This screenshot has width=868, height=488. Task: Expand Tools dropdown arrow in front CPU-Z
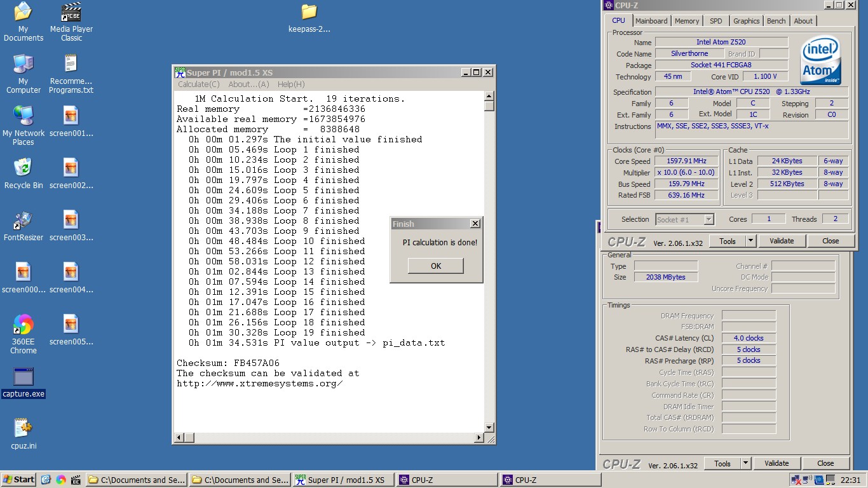coord(750,241)
